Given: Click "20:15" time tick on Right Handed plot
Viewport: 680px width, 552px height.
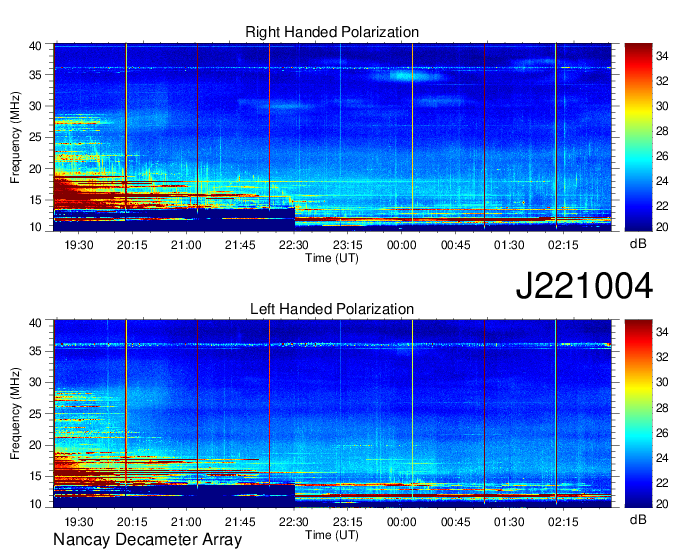Looking at the screenshot, I should [132, 245].
